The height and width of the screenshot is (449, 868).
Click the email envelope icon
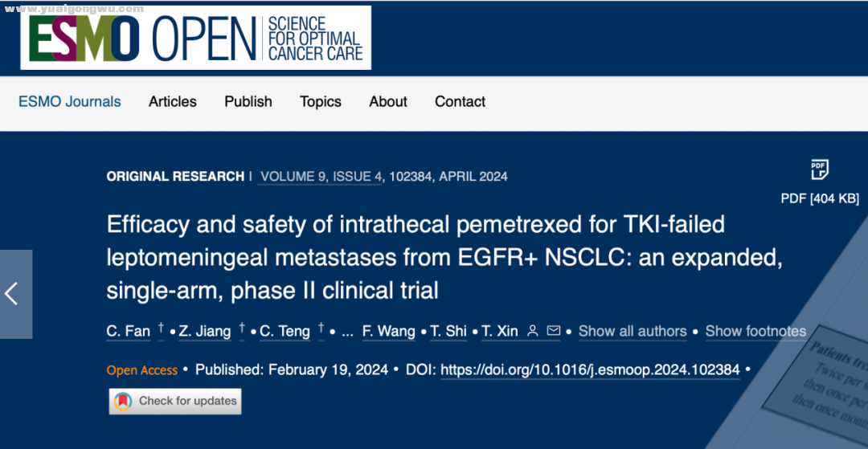coord(553,331)
